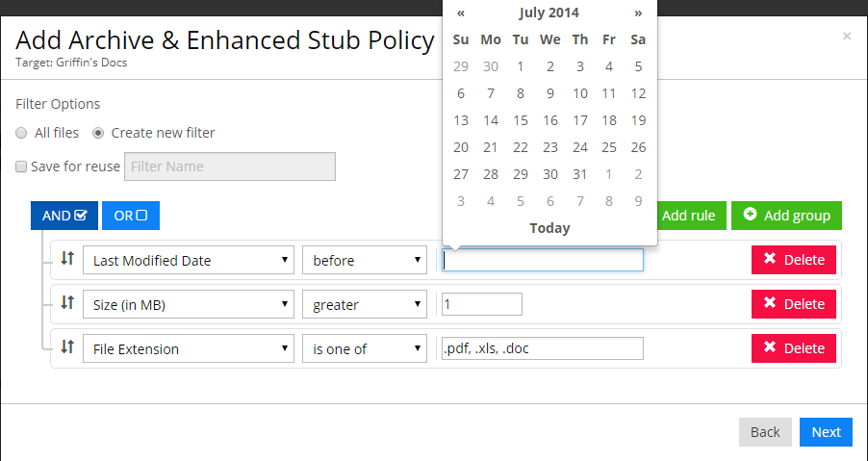This screenshot has width=868, height=461.
Task: Open the 'before' operator dropdown
Action: click(x=365, y=260)
